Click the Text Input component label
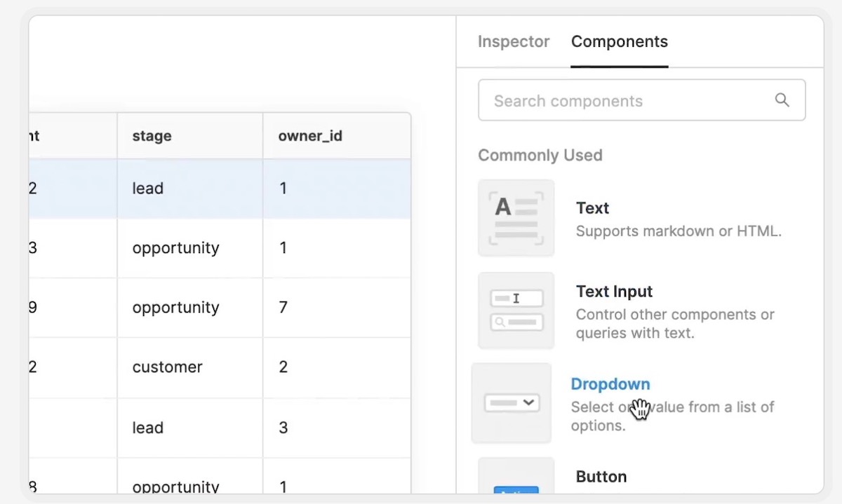The height and width of the screenshot is (504, 842). coord(614,292)
